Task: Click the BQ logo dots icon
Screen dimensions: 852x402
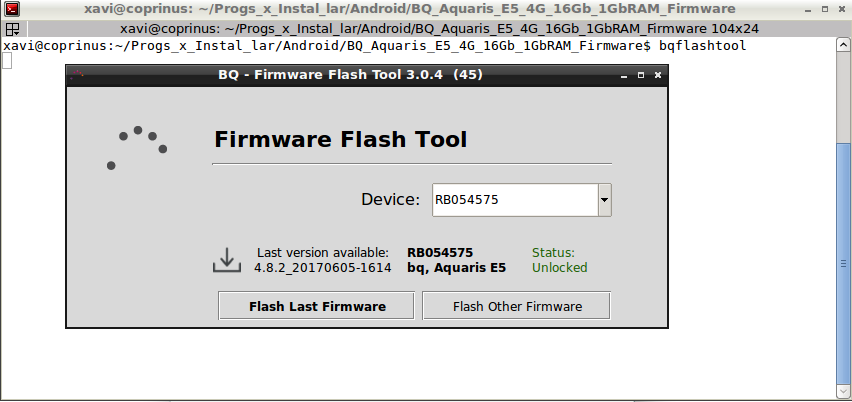Action: pyautogui.click(x=137, y=147)
